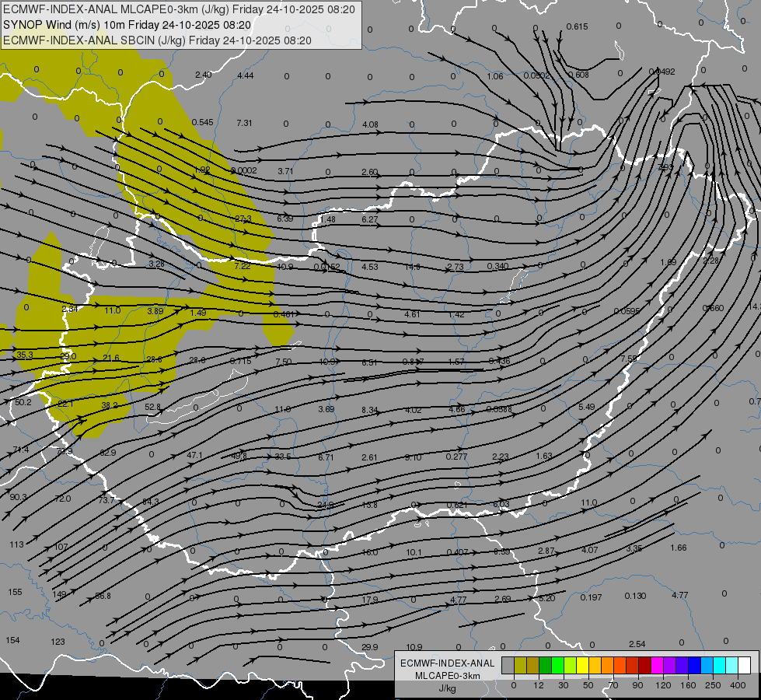The image size is (761, 700).
Task: Click the '123' data value on the map
Action: [x=58, y=642]
